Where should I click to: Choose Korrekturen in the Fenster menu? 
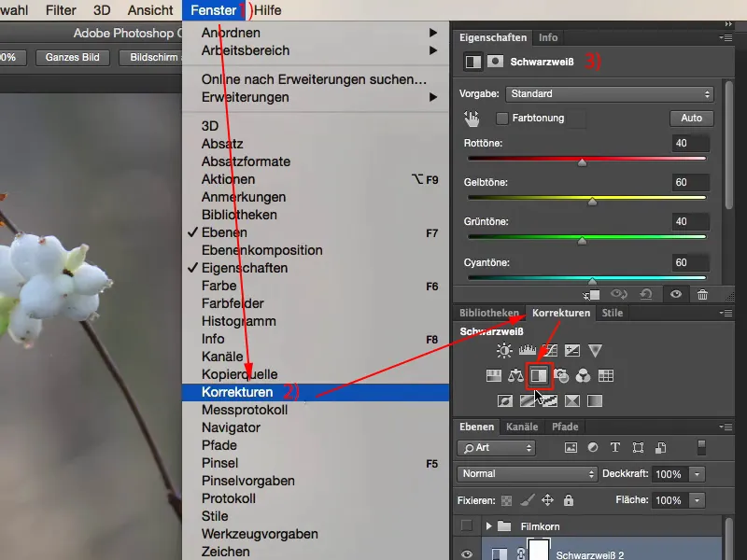click(316, 392)
